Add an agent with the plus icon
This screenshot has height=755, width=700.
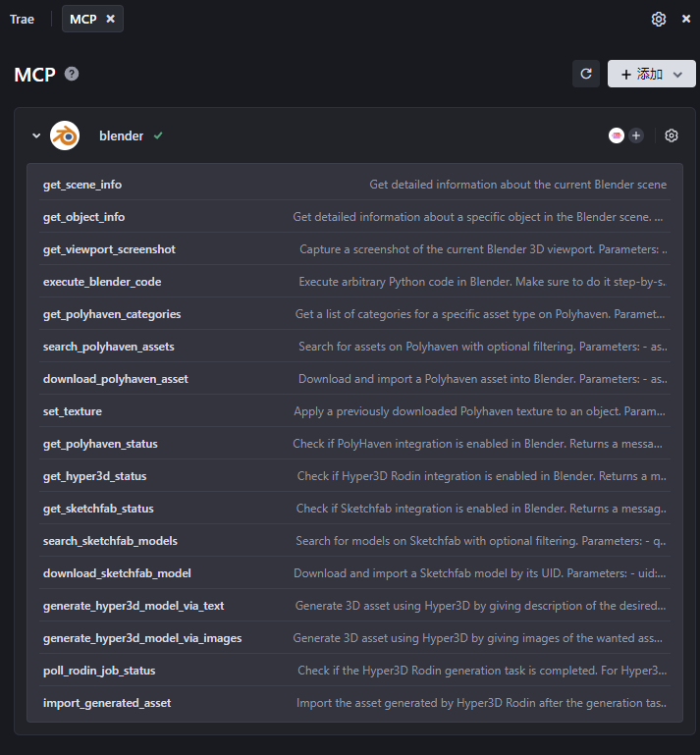click(x=636, y=136)
